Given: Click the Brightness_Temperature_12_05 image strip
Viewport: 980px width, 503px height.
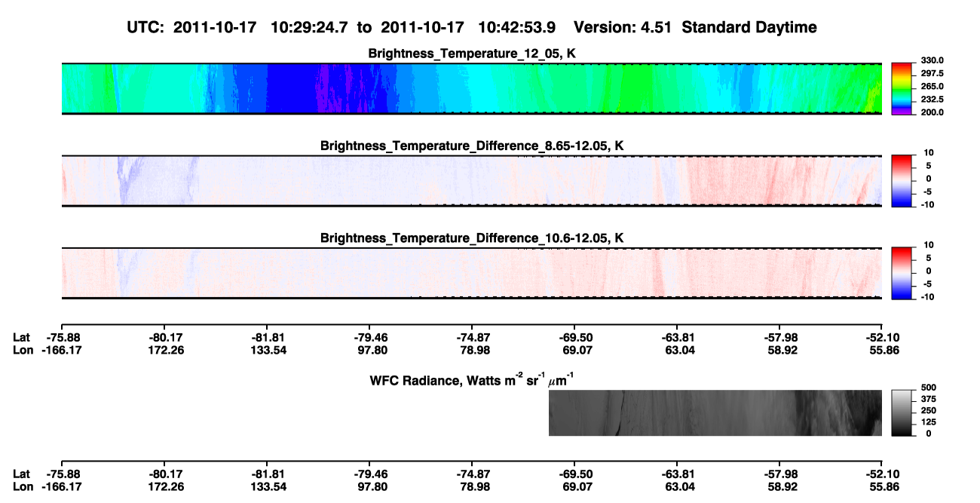Looking at the screenshot, I should point(471,89).
